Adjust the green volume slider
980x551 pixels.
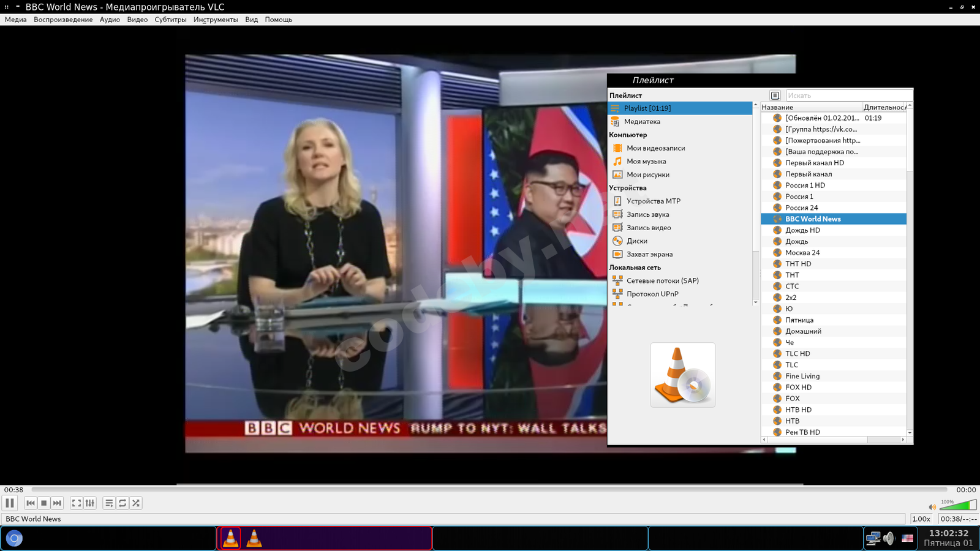959,506
